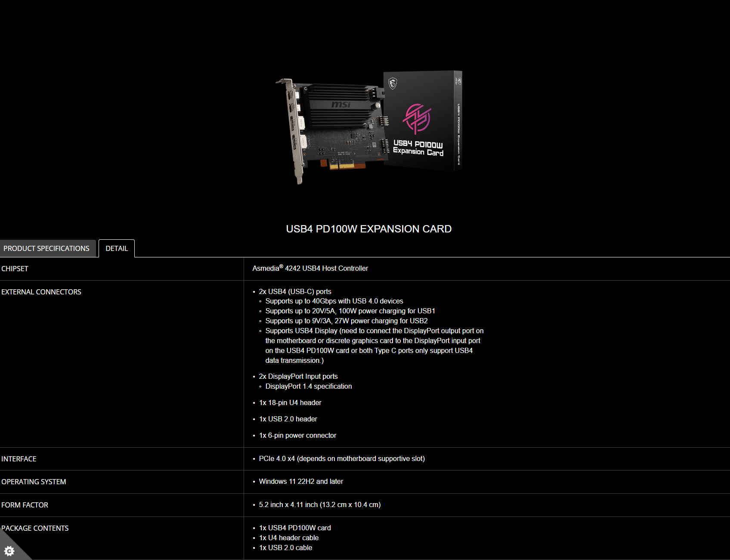Click the pink USB4 emblem on the box
730x560 pixels.
coord(417,118)
